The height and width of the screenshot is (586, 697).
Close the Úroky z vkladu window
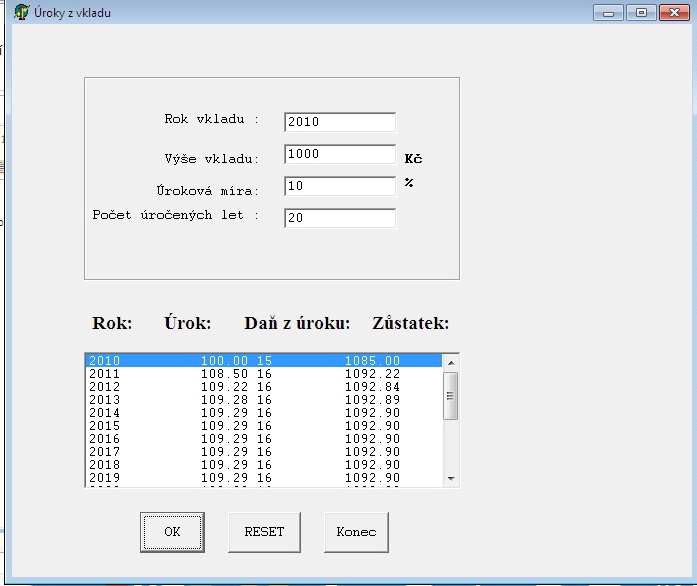pyautogui.click(x=674, y=12)
